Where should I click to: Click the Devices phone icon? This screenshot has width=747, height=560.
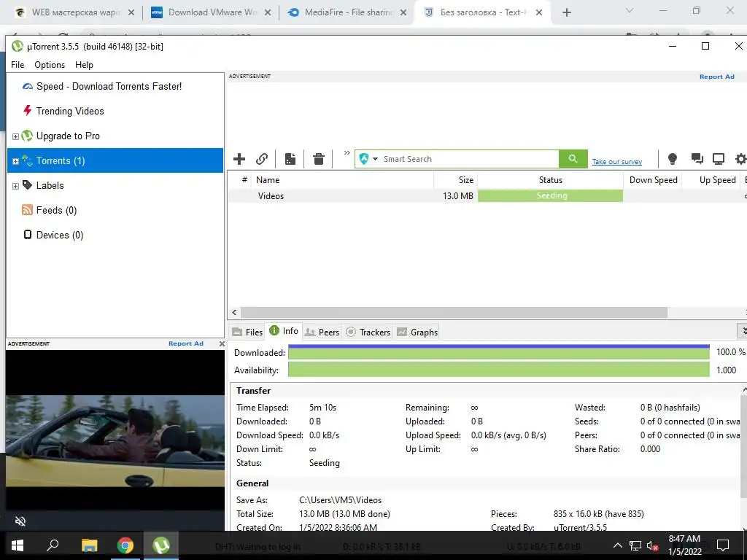pos(28,234)
